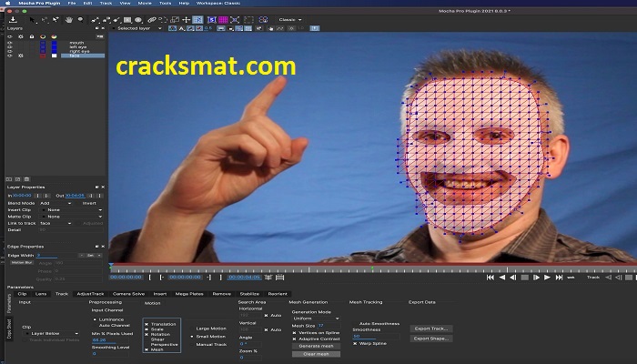This screenshot has width=637, height=364.
Task: Select the Manual Track radio option
Action: pos(192,345)
